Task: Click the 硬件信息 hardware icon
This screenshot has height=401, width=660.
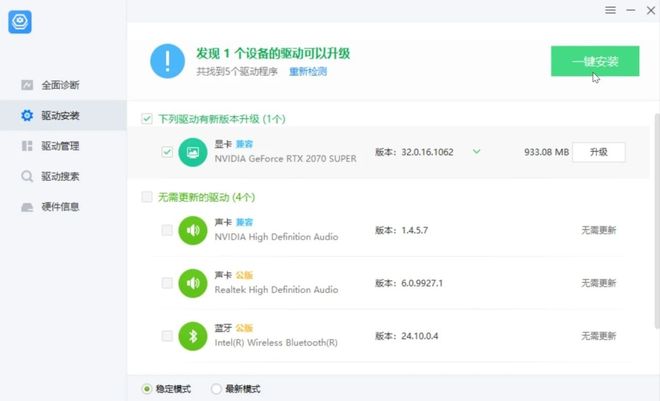Action: pos(27,207)
